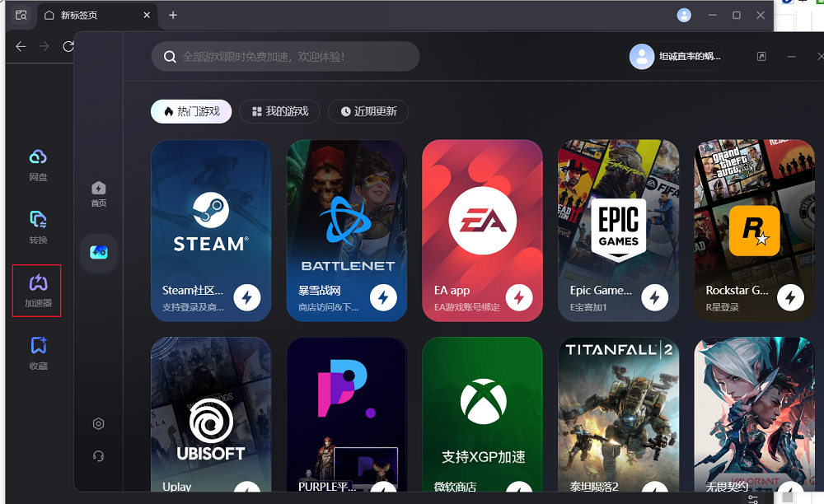Close the 新标签页 browser tab

point(147,15)
